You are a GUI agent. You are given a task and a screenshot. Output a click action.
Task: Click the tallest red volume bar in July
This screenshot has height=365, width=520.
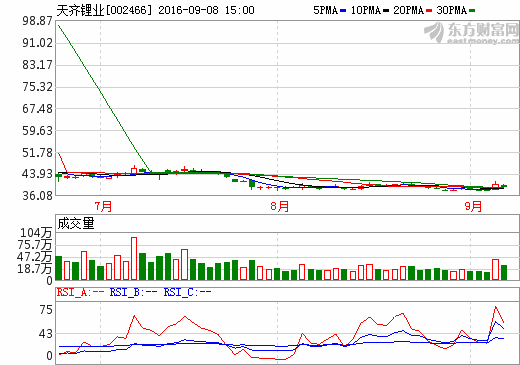[134, 258]
